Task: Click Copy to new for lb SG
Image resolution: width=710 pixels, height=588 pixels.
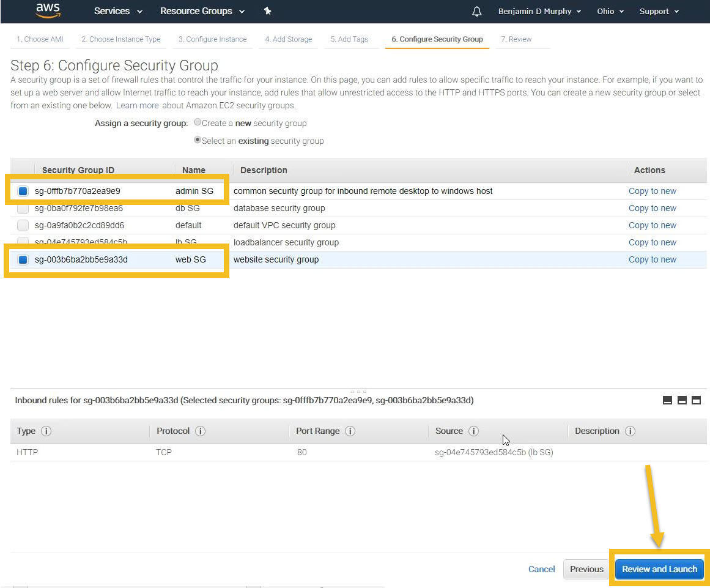Action: point(652,243)
